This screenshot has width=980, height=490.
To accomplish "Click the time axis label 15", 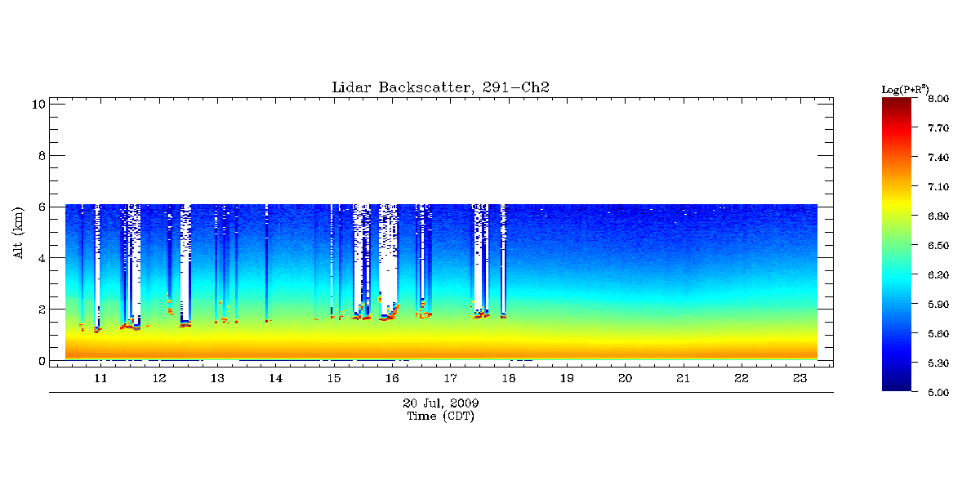I will click(x=334, y=379).
